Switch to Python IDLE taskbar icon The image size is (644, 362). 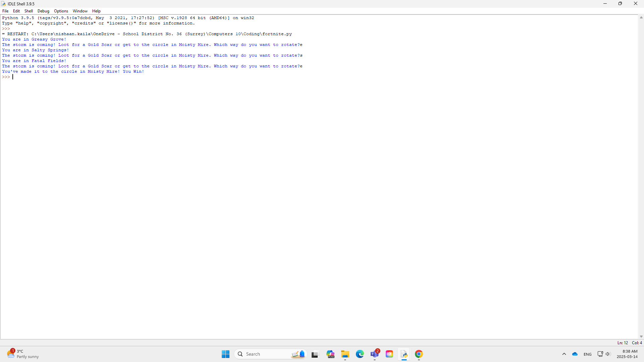tap(404, 354)
